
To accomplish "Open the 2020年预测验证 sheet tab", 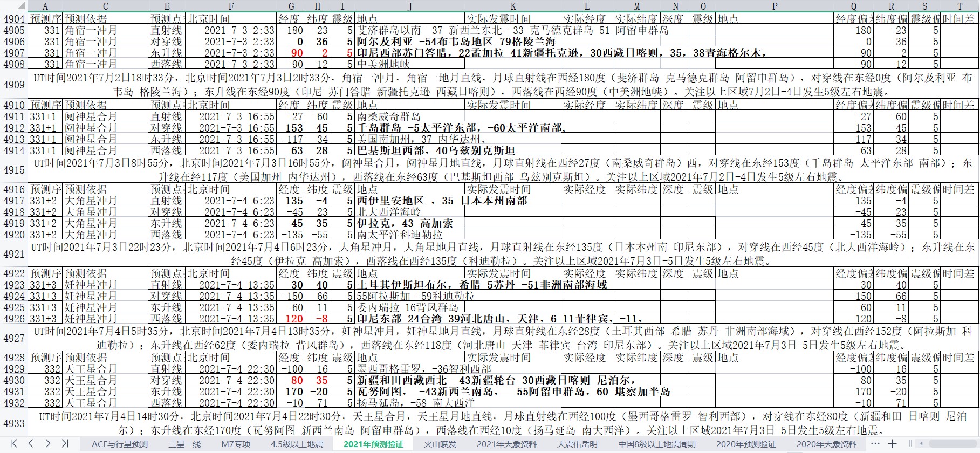I will tap(746, 444).
